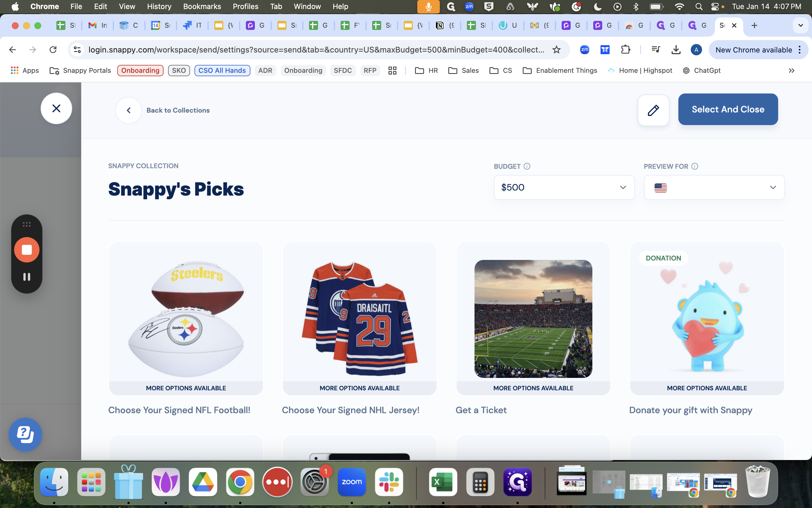
Task: Open the ChatGpt bookmark
Action: [701, 70]
